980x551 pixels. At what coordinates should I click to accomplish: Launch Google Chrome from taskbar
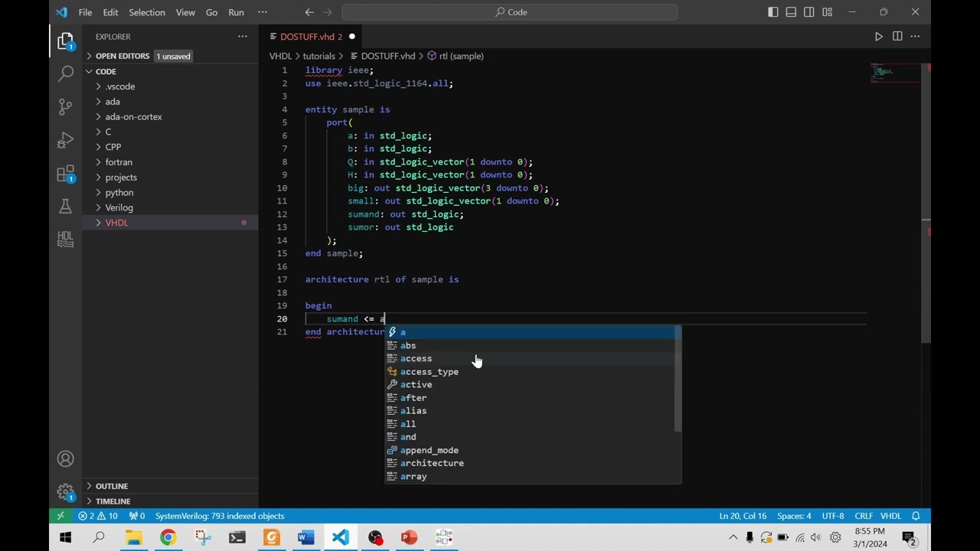coord(168,538)
